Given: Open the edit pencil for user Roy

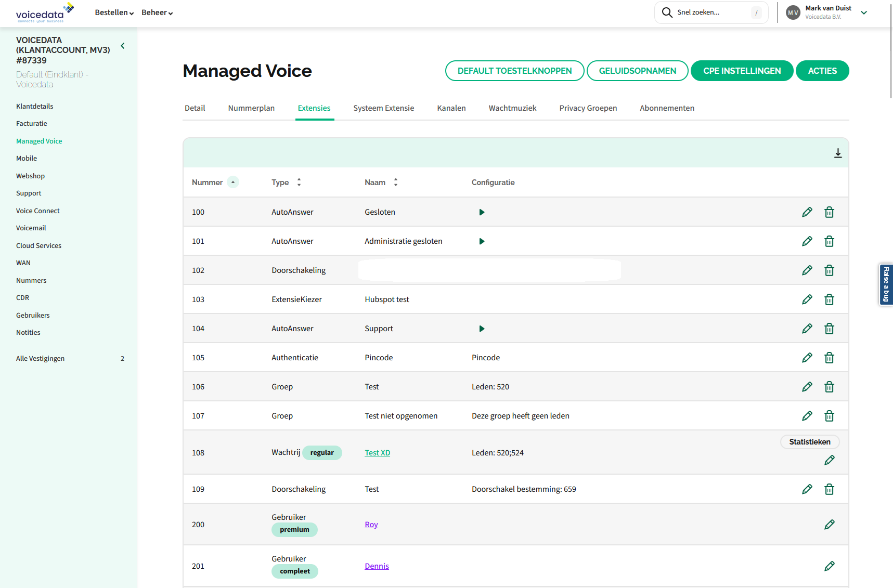Looking at the screenshot, I should click(x=829, y=525).
